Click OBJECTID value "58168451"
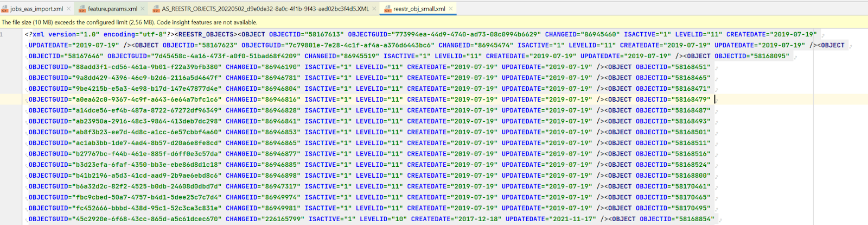 691,67
